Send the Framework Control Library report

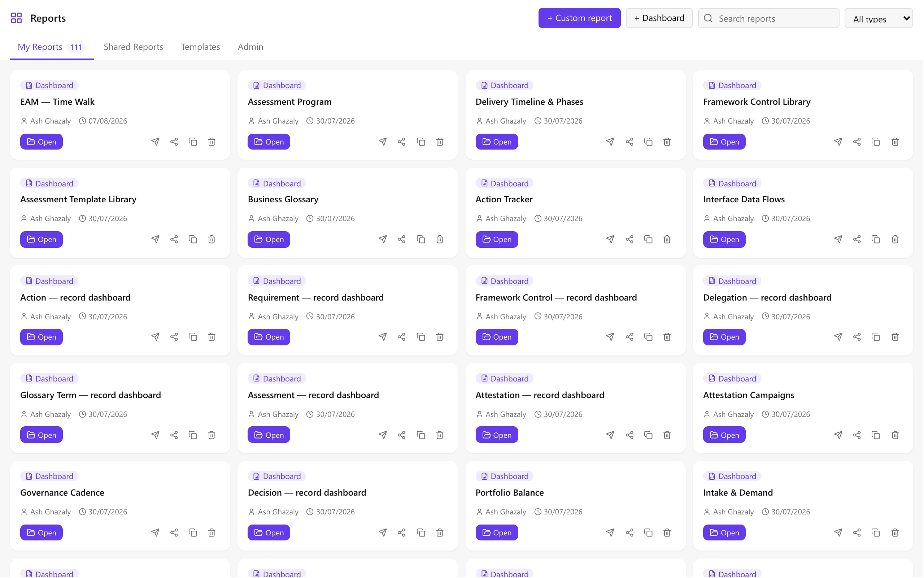click(838, 142)
